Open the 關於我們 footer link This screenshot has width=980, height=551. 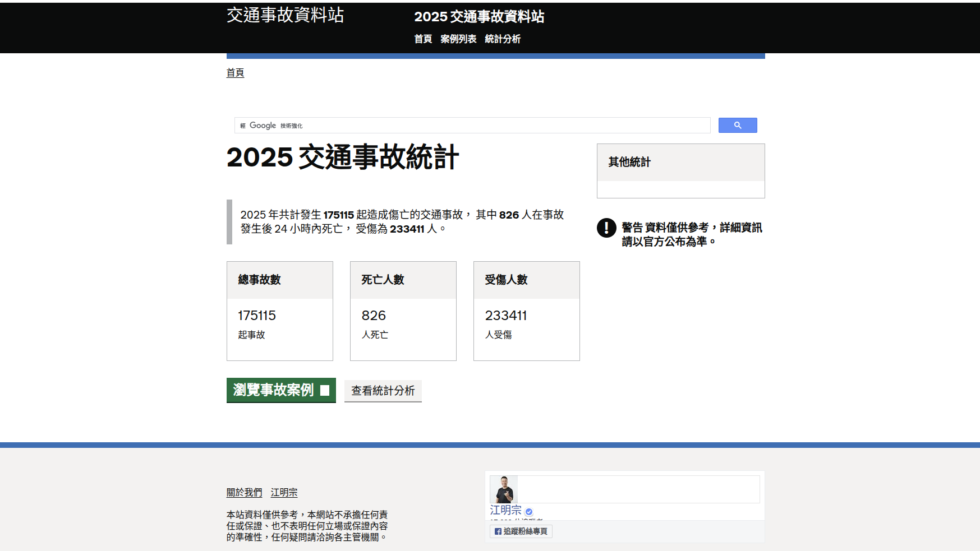[x=244, y=492]
